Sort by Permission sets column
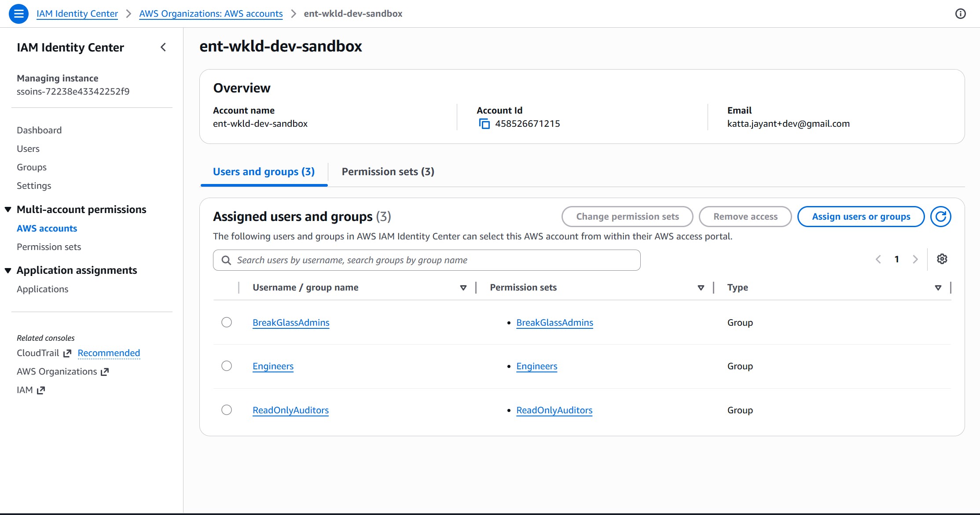Image resolution: width=980 pixels, height=515 pixels. click(701, 288)
